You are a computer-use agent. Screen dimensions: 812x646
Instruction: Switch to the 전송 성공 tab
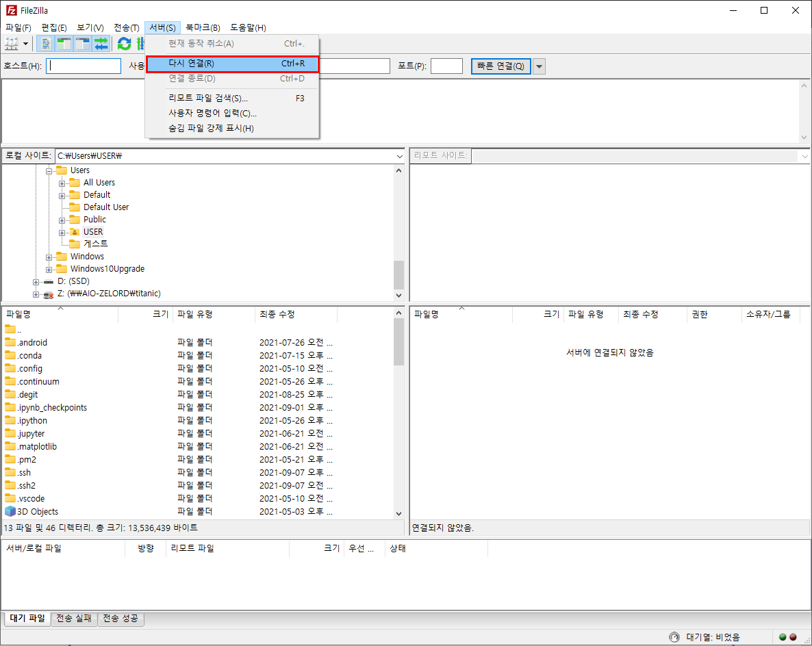(120, 618)
